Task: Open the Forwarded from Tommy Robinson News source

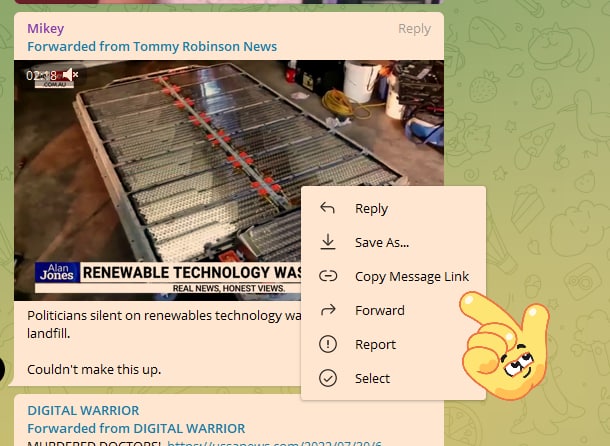Action: point(151,46)
